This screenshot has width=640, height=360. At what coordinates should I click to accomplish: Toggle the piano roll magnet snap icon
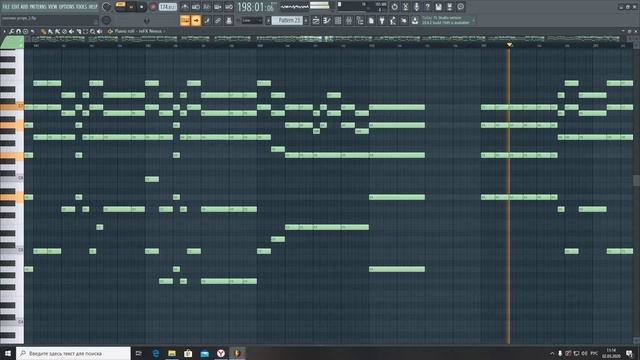pos(18,31)
